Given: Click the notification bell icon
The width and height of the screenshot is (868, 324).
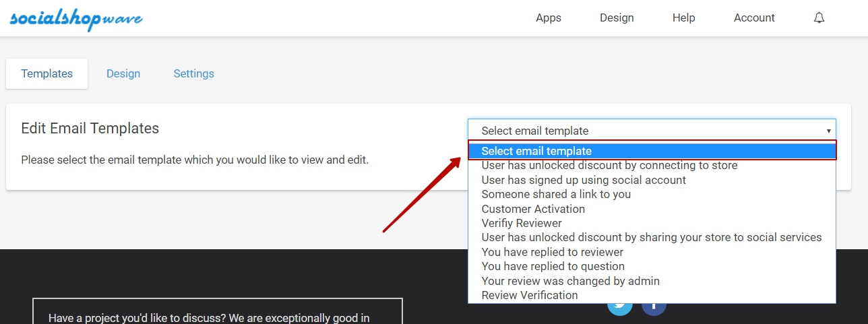Looking at the screenshot, I should (x=819, y=18).
